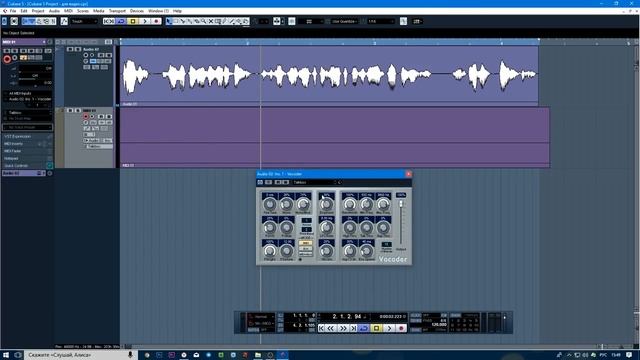Click the Vocoder Max Freq knob

[383, 204]
